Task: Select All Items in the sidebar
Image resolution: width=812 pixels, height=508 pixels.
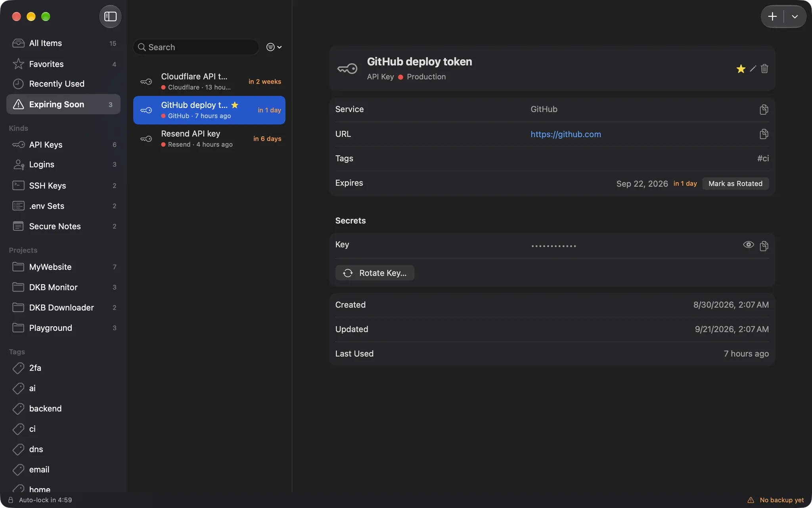Action: pos(63,43)
